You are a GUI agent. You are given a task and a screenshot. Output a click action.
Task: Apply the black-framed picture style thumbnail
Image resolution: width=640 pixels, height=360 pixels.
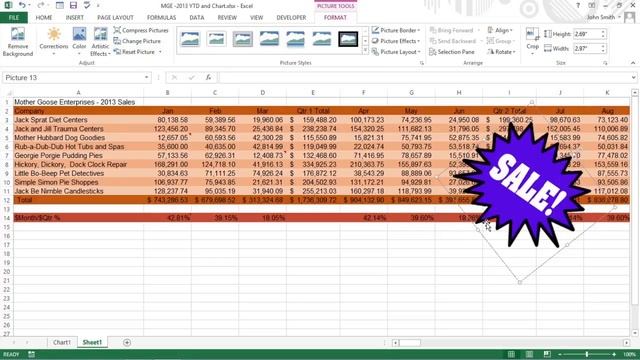pyautogui.click(x=348, y=39)
